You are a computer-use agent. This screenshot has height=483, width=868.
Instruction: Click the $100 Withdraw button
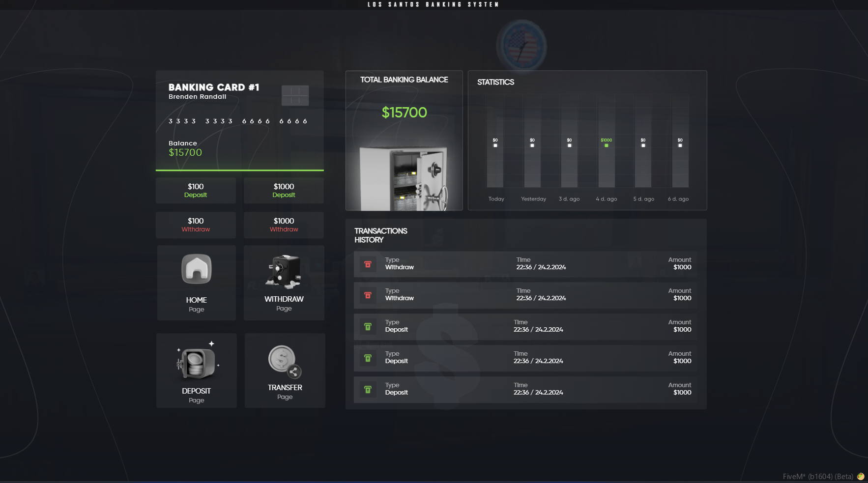point(196,225)
